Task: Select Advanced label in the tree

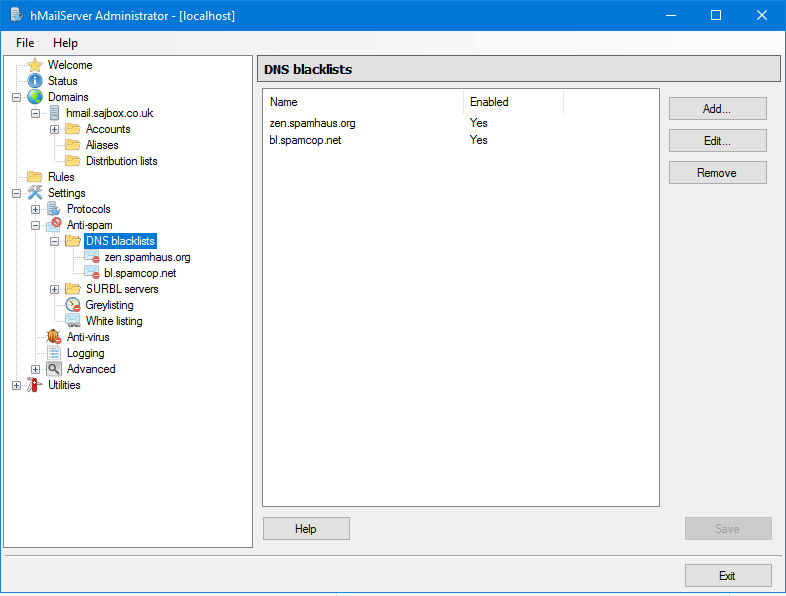Action: point(91,369)
